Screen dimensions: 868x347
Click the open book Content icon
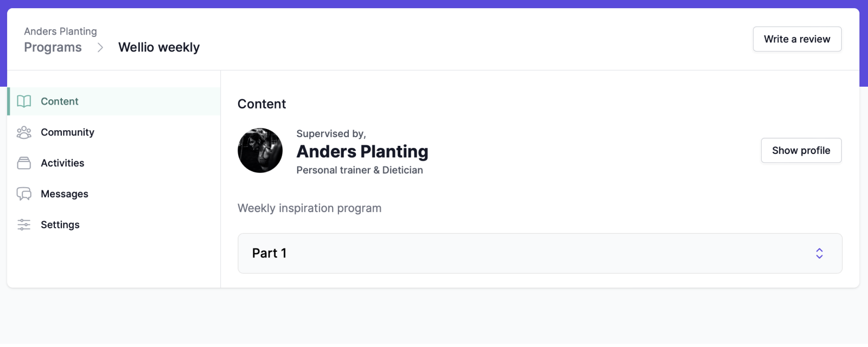(24, 101)
